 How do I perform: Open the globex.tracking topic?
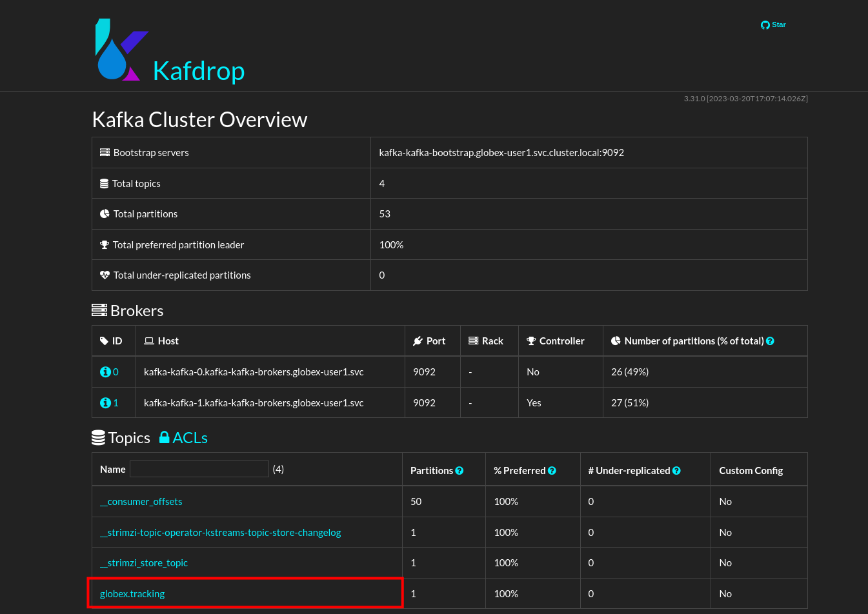point(132,594)
